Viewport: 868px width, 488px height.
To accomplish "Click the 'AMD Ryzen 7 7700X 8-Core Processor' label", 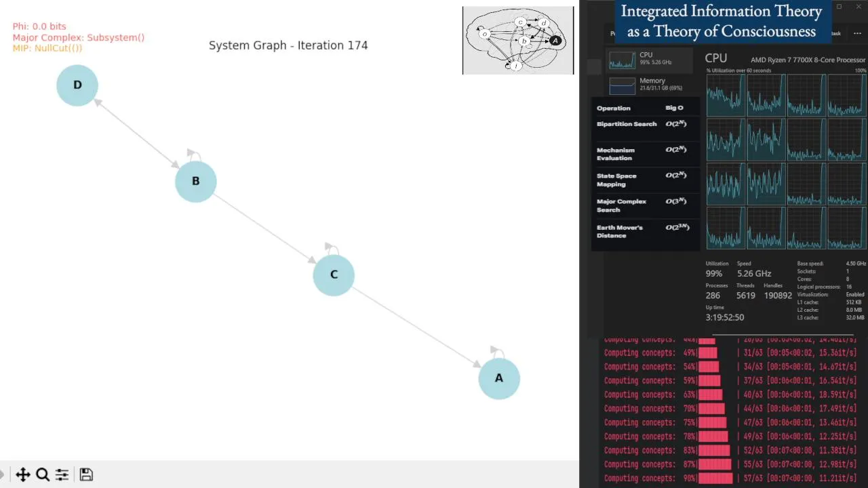I will pyautogui.click(x=808, y=60).
